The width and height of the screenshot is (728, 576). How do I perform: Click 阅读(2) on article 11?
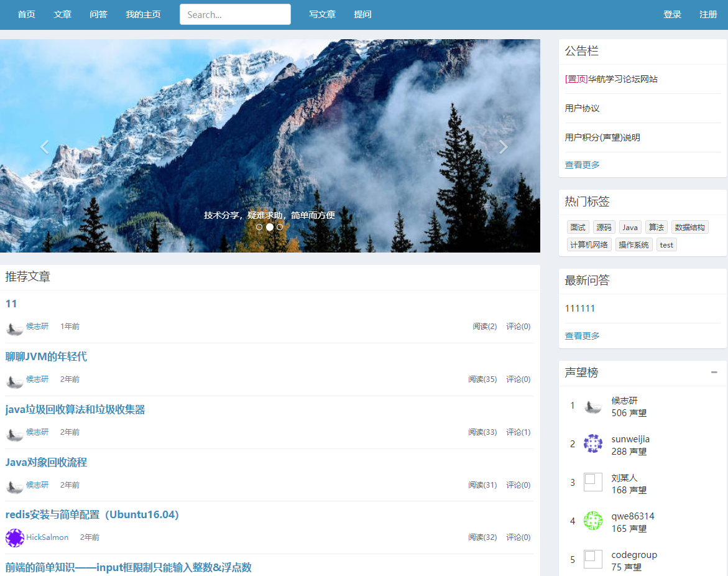[485, 326]
